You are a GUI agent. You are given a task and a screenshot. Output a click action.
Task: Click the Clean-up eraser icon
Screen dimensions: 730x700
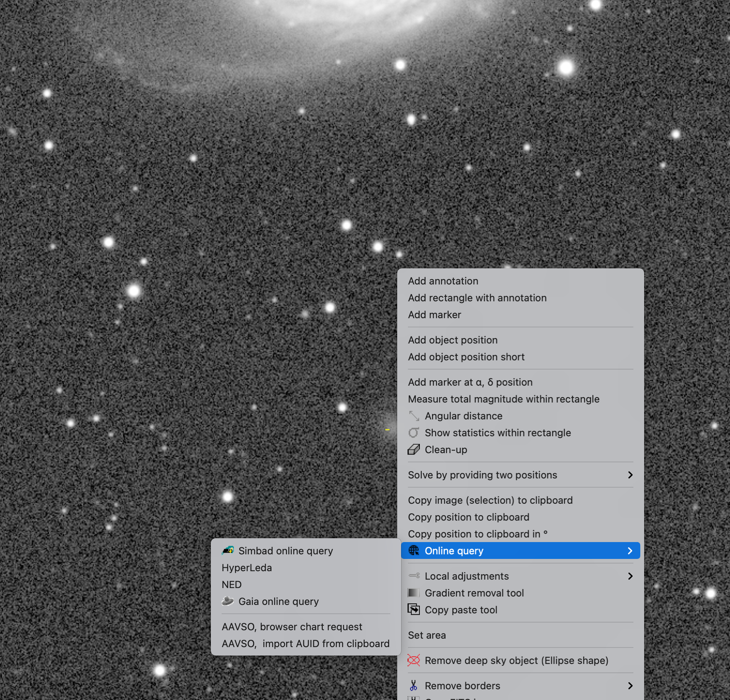point(414,450)
